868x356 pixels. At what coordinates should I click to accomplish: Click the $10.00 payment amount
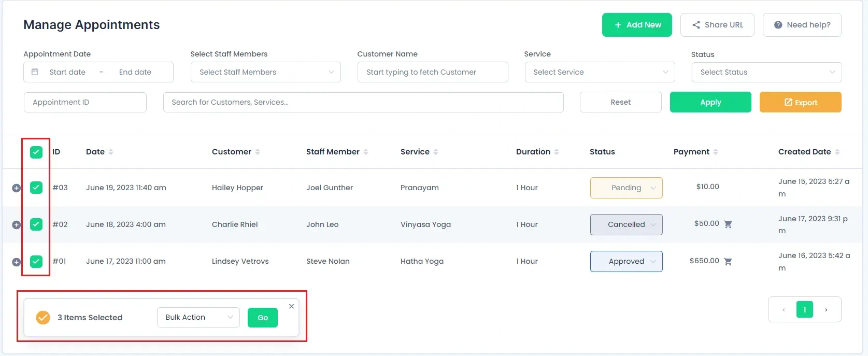coord(708,187)
